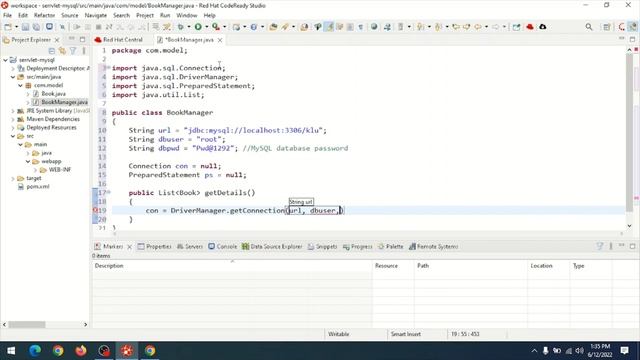640x360 pixels.
Task: Click the Windows Start button
Action: click(11, 351)
